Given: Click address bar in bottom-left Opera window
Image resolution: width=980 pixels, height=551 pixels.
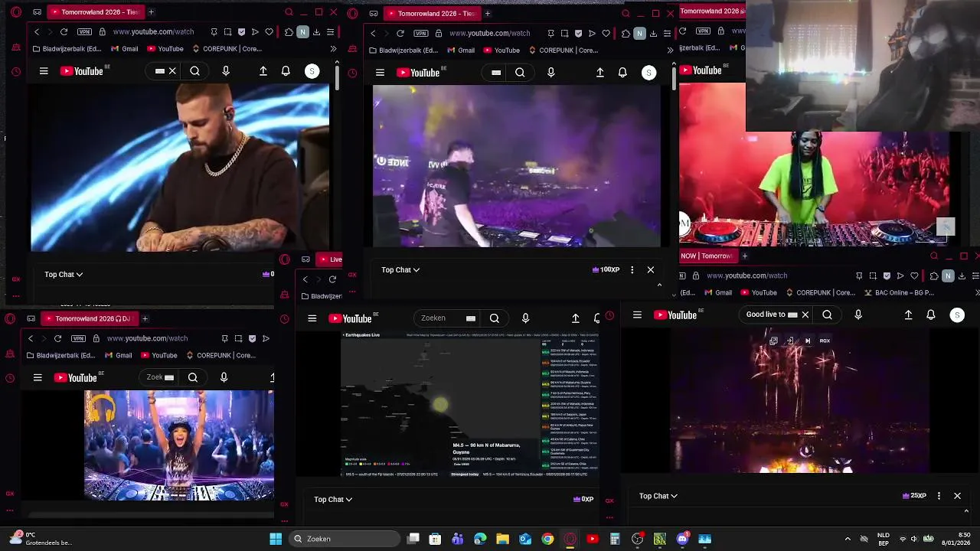Looking at the screenshot, I should pyautogui.click(x=147, y=338).
